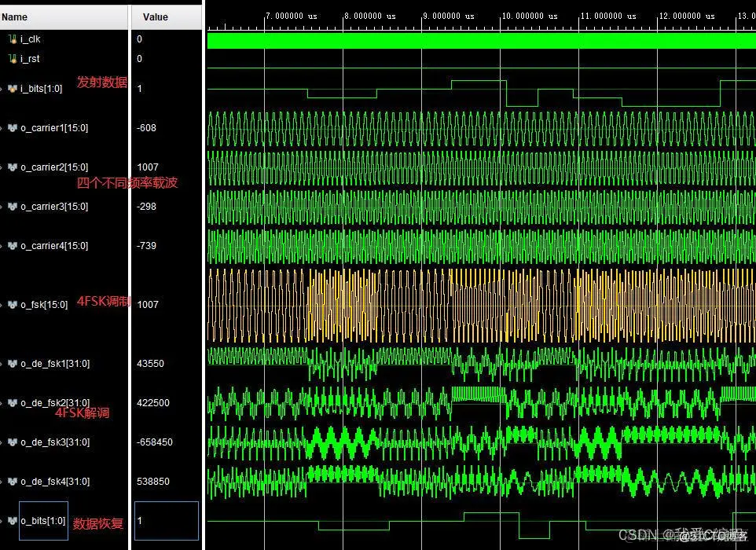Click the Value column header
756x550 pixels.
pyautogui.click(x=167, y=16)
